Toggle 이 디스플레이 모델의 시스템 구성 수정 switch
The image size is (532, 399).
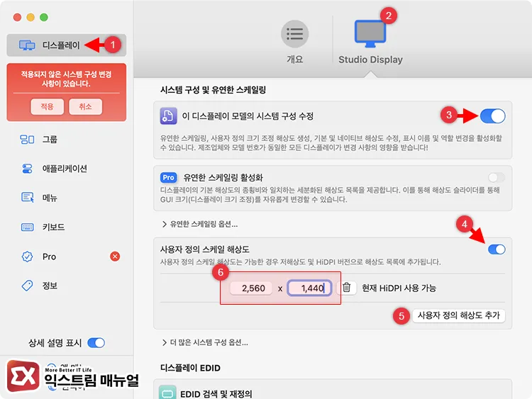(493, 116)
